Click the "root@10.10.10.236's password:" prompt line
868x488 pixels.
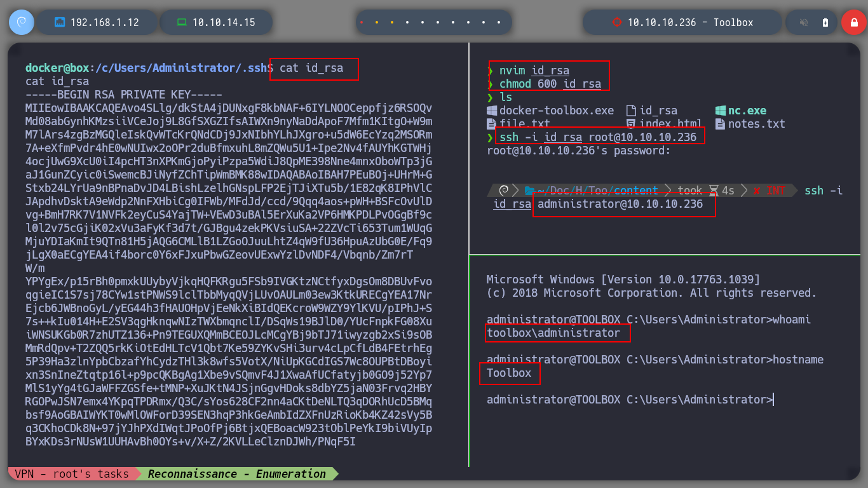[x=579, y=151]
